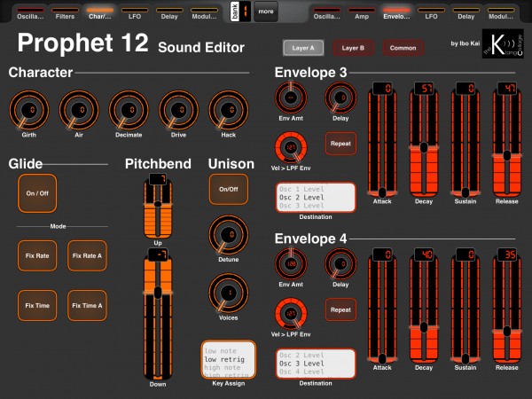Click the Unison Voices knob
The width and height of the screenshot is (532, 399).
[229, 293]
